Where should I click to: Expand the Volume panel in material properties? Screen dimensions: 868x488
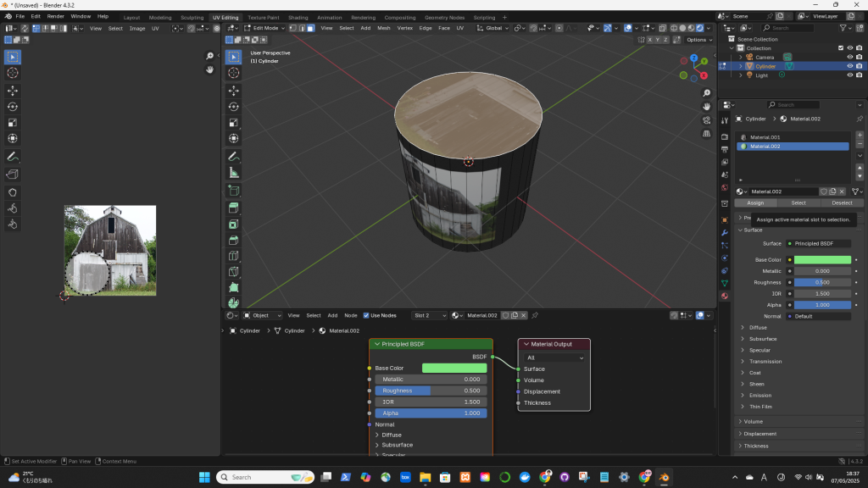coord(753,421)
